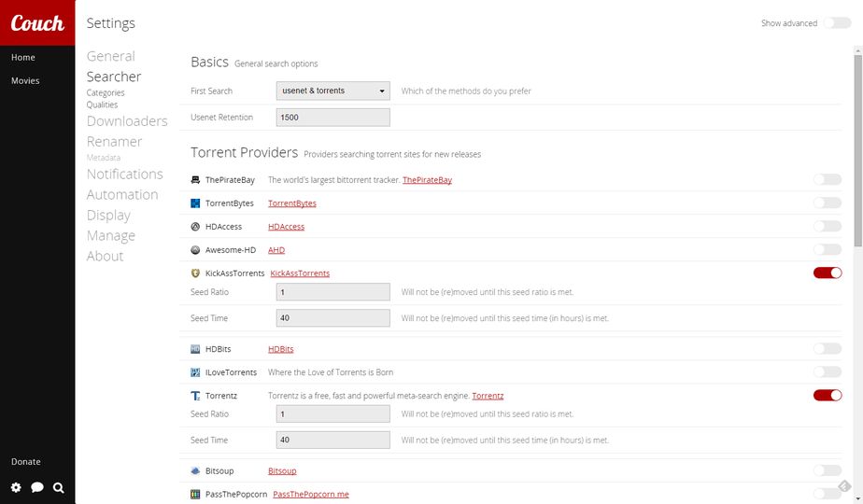This screenshot has height=504, width=863.
Task: Open HDAccess link
Action: pos(286,227)
